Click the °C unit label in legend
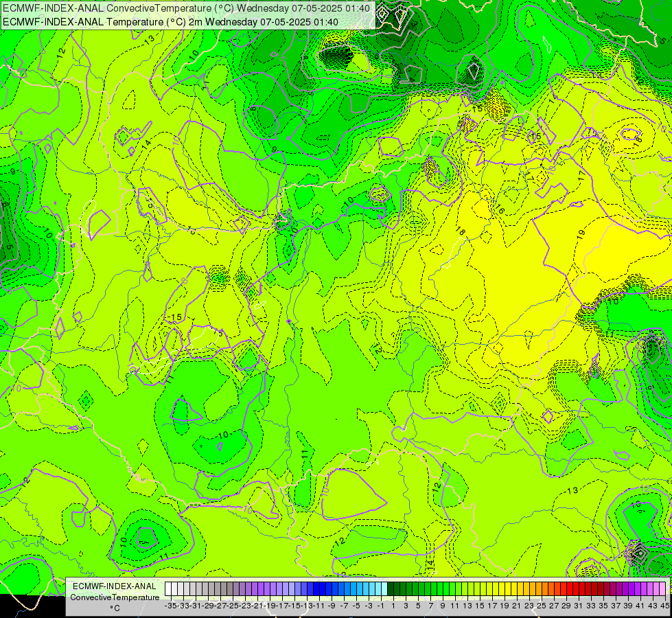The image size is (672, 618). tap(115, 608)
